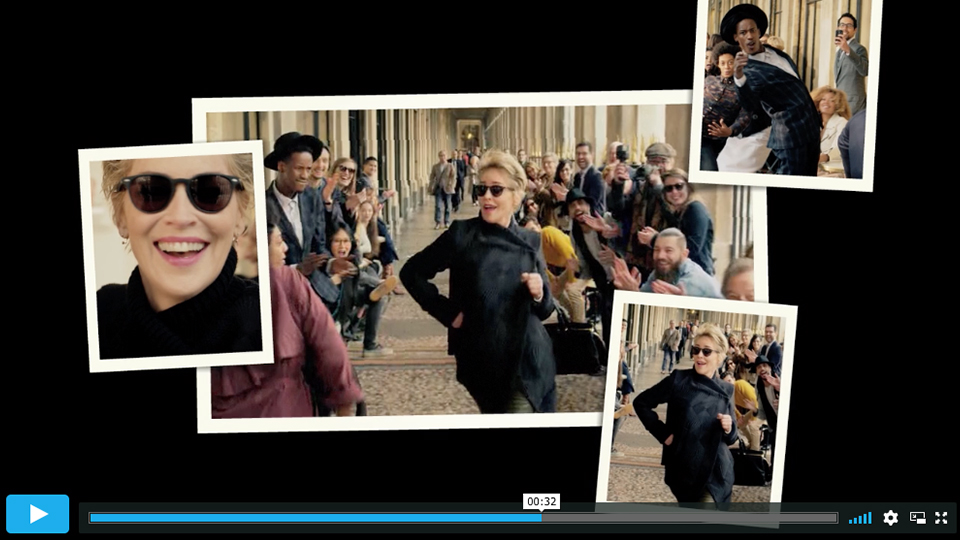Enter fullscreen with the expand arrows icon
Image resolution: width=960 pixels, height=540 pixels.
[x=942, y=518]
